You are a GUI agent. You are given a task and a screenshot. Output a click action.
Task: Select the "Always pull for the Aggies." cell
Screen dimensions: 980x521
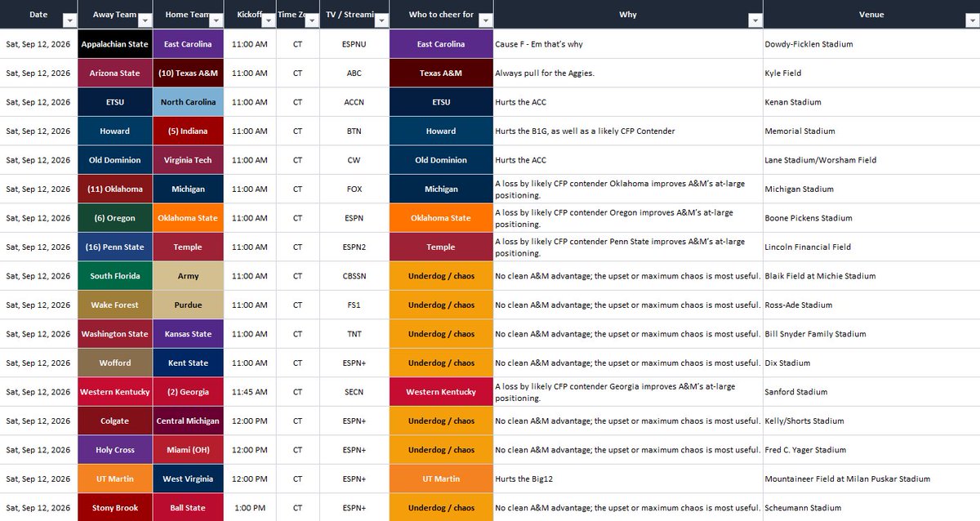[x=628, y=73]
